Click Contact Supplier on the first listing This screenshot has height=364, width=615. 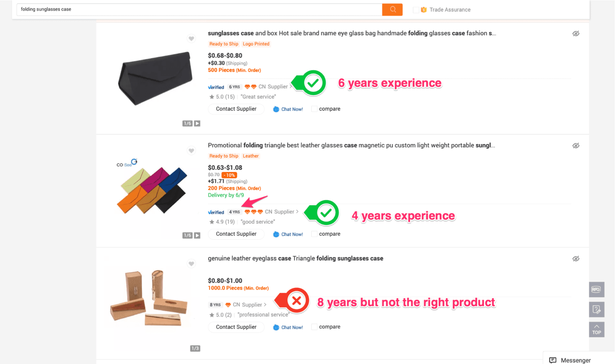tap(236, 109)
